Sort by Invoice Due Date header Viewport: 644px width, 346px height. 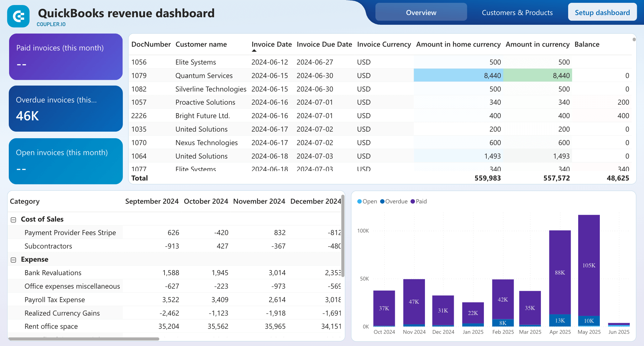[324, 44]
